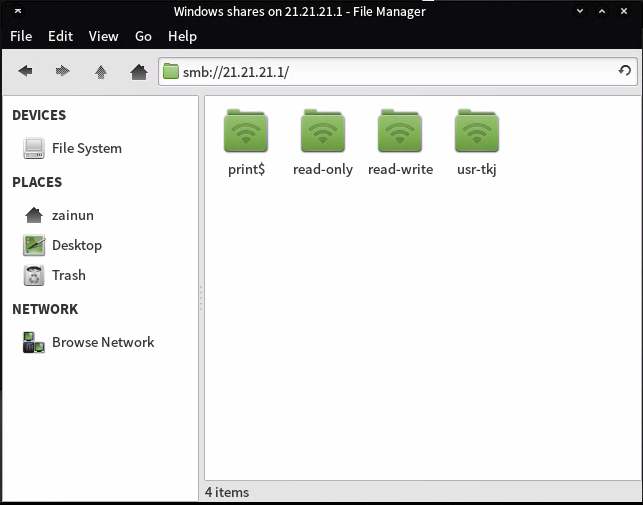
Task: Click the smb://21.21.21.1/ address field
Action: [x=398, y=72]
